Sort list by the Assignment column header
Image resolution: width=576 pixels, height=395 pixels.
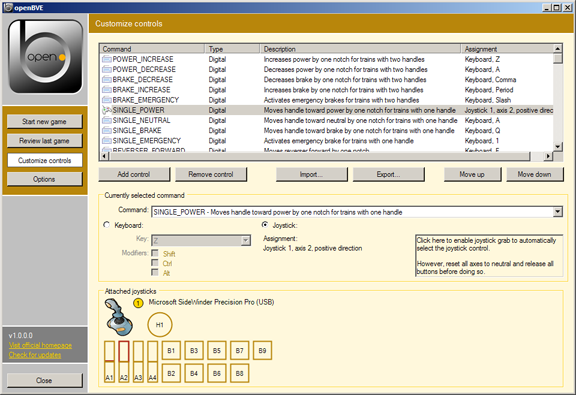click(507, 49)
